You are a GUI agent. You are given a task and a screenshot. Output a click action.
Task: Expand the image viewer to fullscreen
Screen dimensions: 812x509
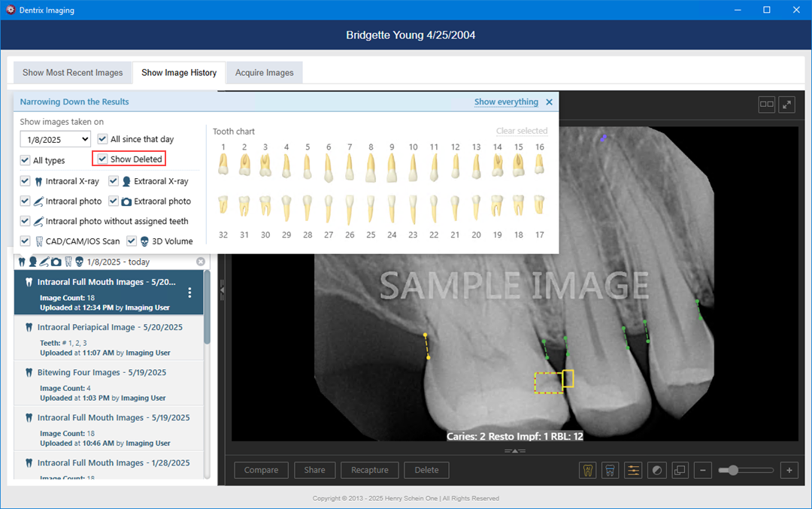point(786,105)
